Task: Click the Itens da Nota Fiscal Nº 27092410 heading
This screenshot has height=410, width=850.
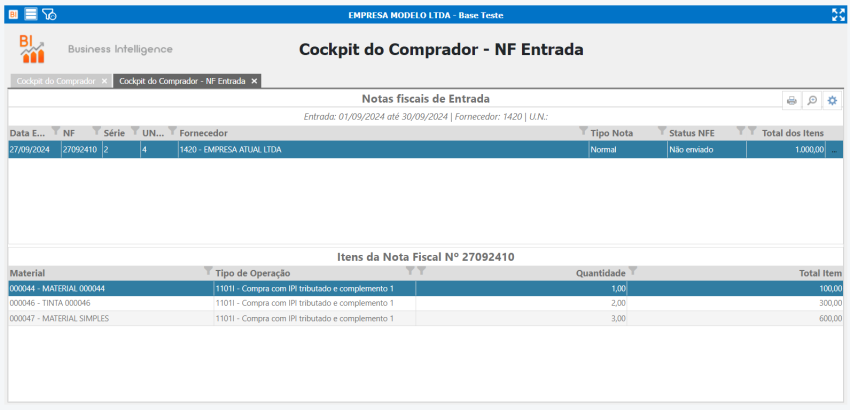Action: (x=426, y=257)
